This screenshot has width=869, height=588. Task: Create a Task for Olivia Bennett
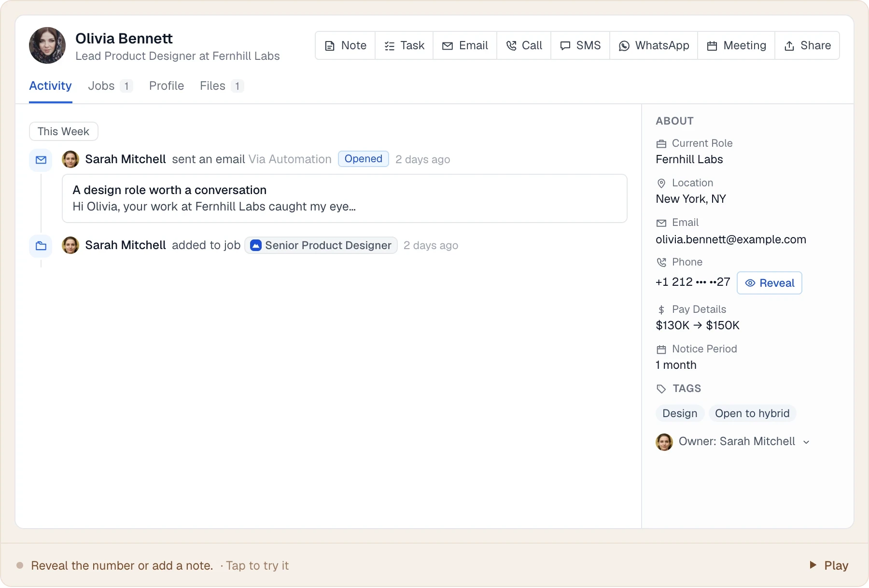click(x=404, y=45)
